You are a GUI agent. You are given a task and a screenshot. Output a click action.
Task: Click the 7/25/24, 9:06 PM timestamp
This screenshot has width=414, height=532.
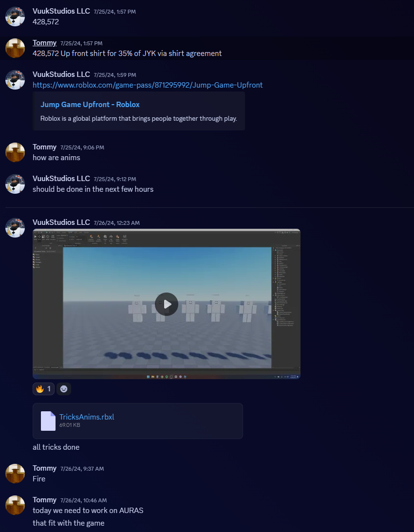82,147
